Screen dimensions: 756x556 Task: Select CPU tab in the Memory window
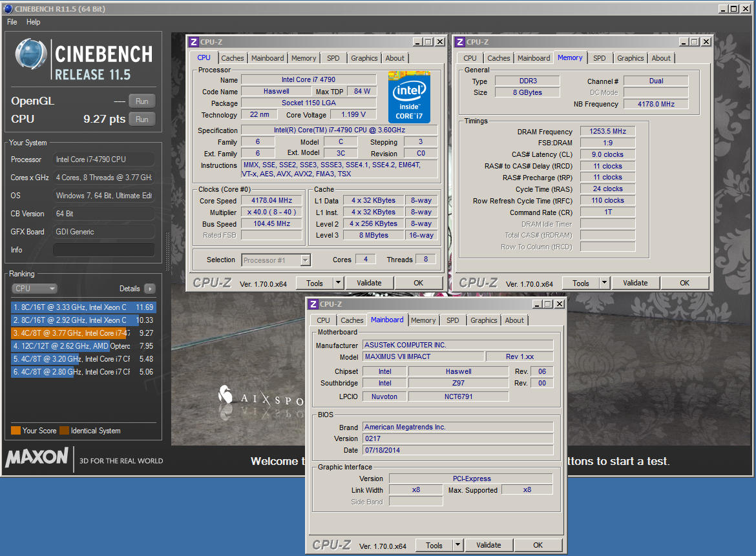470,58
